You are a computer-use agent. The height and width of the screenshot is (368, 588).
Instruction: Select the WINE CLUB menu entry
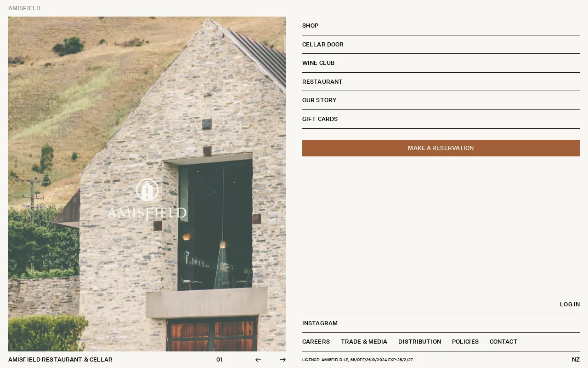point(318,63)
